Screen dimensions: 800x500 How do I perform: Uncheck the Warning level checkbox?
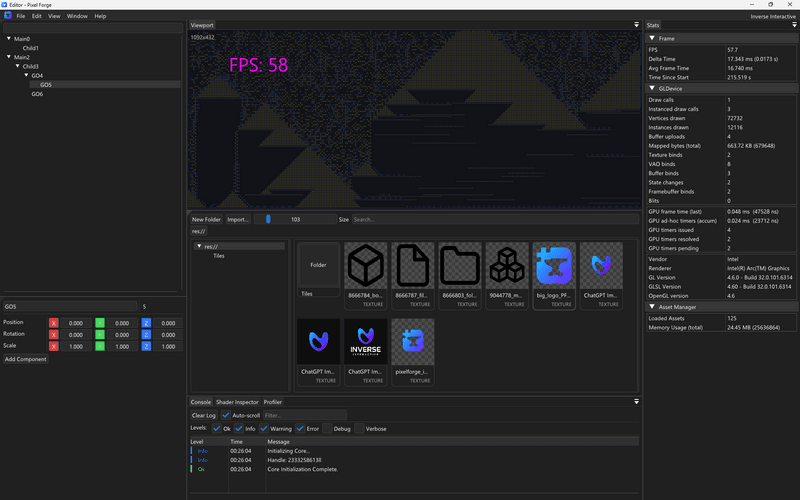(264, 429)
